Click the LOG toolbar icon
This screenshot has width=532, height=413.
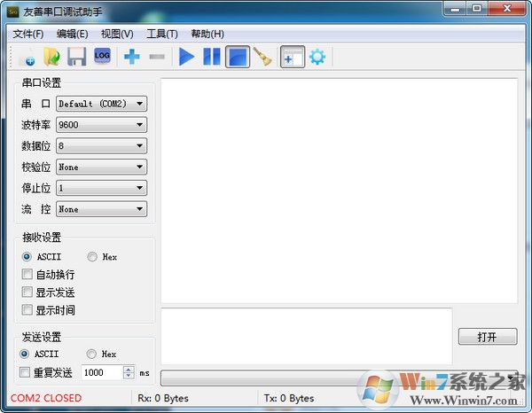102,57
